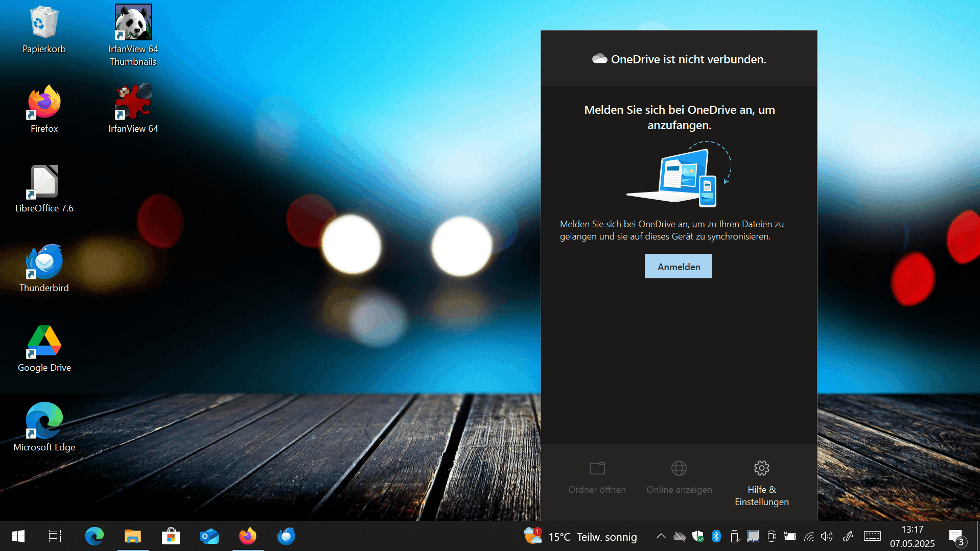Open the calendar by clicking the clock

912,536
